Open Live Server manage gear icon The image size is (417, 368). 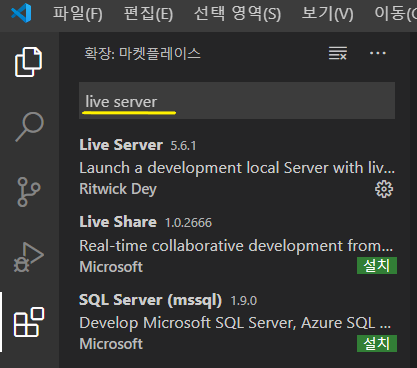(x=384, y=189)
